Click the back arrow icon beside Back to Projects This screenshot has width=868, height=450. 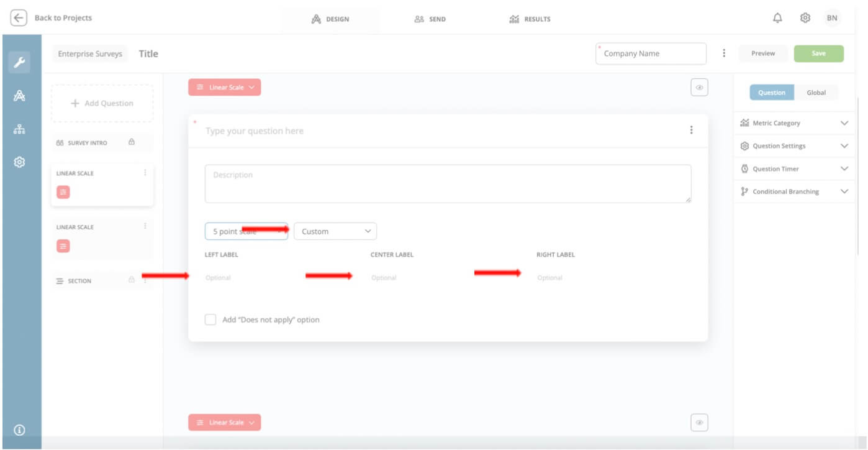19,18
